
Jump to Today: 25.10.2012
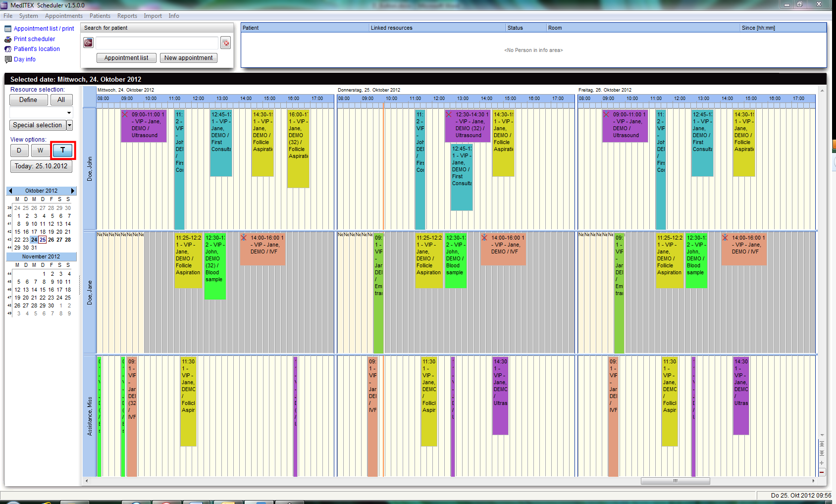pos(41,166)
